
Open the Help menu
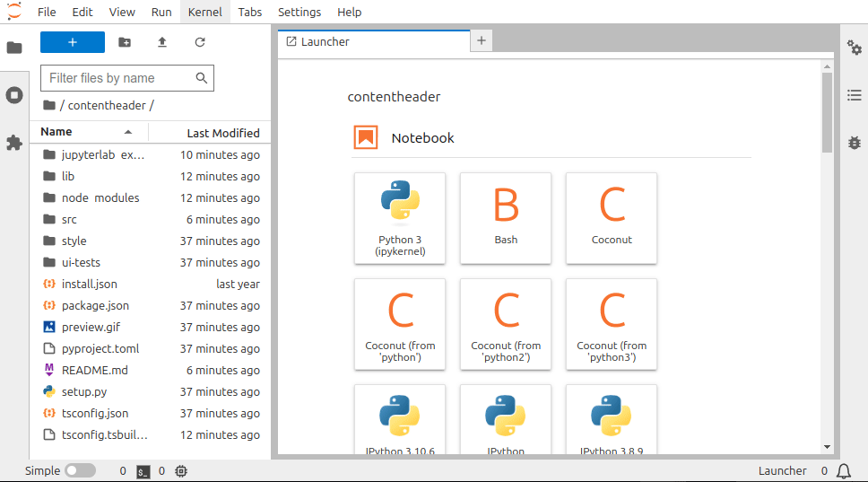click(350, 13)
